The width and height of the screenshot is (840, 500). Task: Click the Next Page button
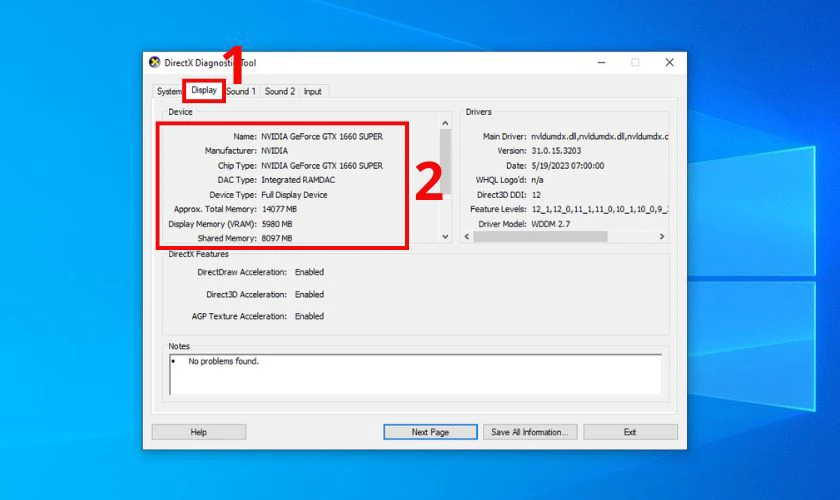point(430,432)
